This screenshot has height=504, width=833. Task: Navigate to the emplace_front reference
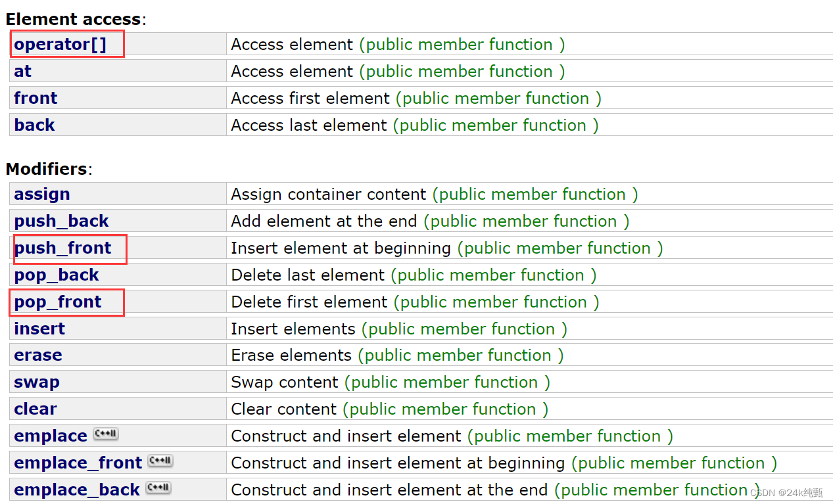click(78, 463)
